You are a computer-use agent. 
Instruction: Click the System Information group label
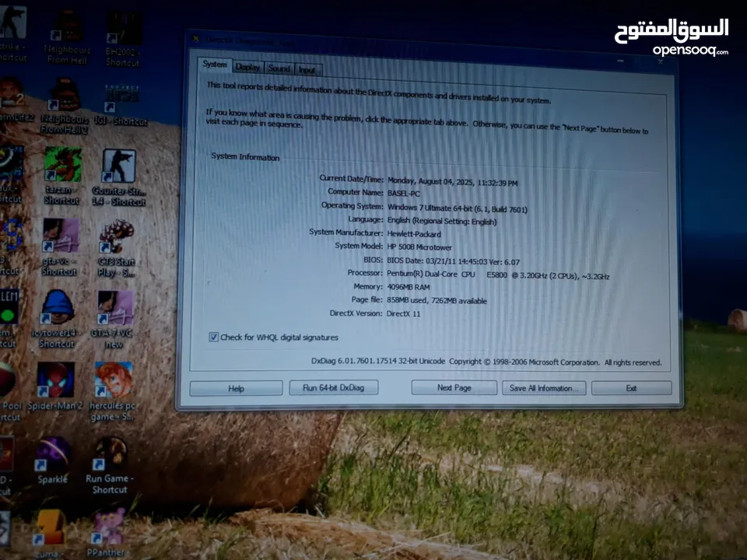pos(245,156)
